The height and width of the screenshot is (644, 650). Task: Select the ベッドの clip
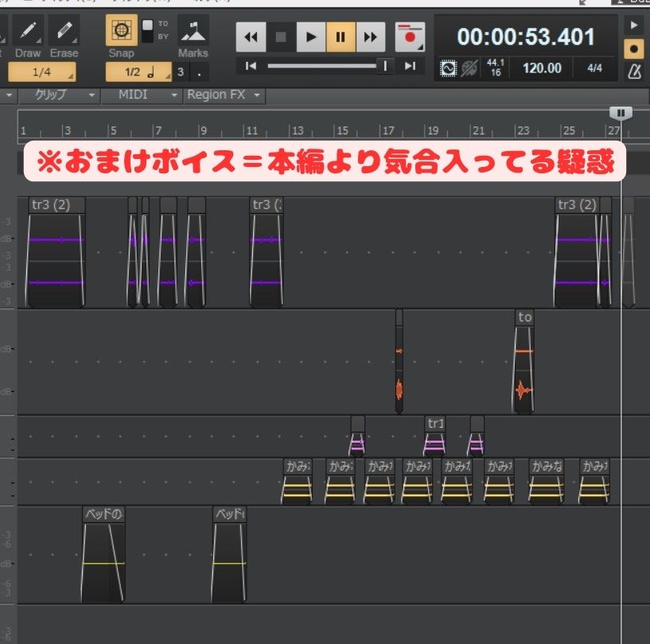[103, 554]
